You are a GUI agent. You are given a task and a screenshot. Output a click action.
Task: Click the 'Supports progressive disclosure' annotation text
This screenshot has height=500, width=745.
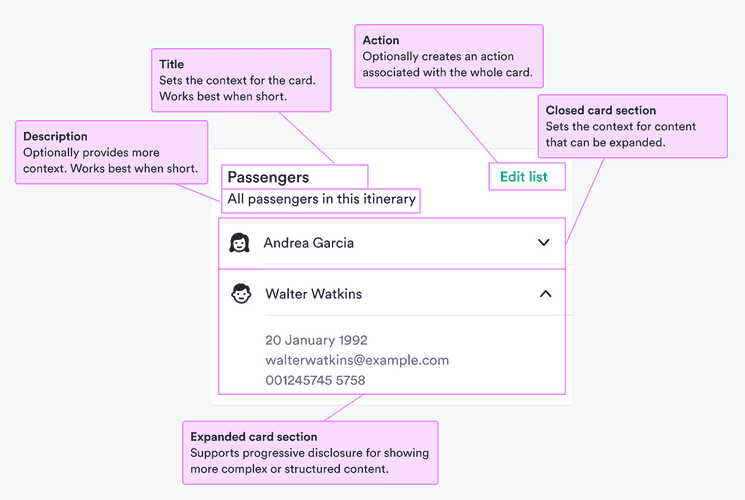[309, 453]
